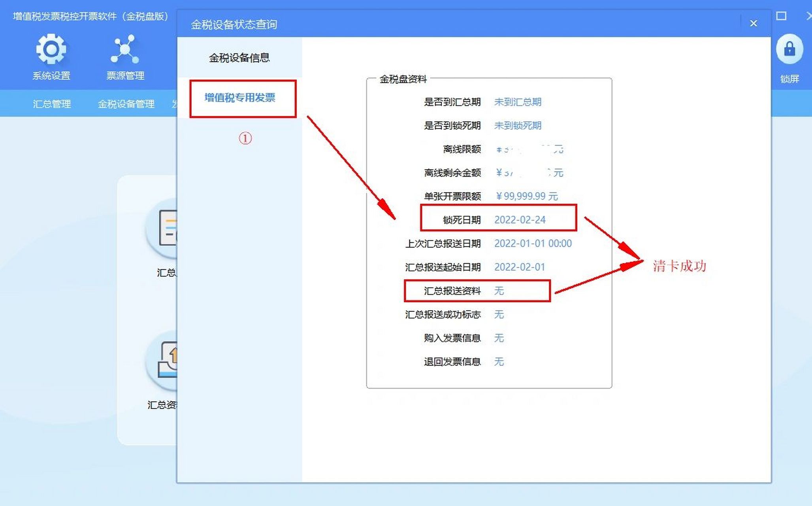Viewport: 812px width, 506px height.
Task: Click the 汇总报送资料 value 无
Action: (x=499, y=291)
